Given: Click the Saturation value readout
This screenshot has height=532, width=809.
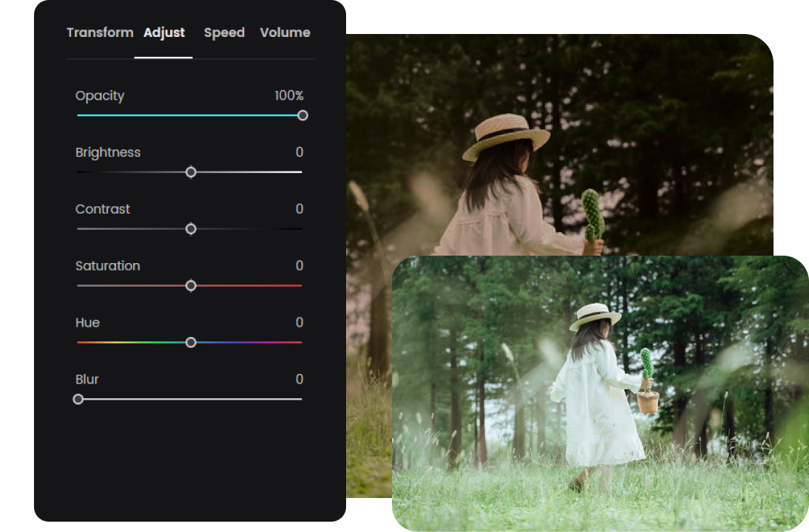Looking at the screenshot, I should [299, 266].
